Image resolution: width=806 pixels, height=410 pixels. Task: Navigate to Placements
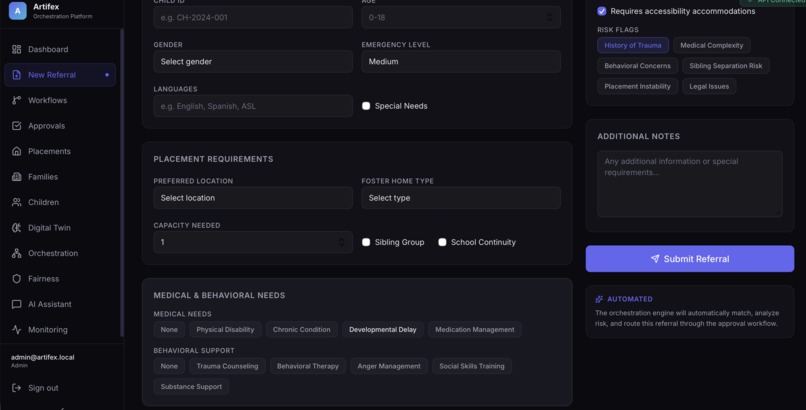(x=60, y=151)
